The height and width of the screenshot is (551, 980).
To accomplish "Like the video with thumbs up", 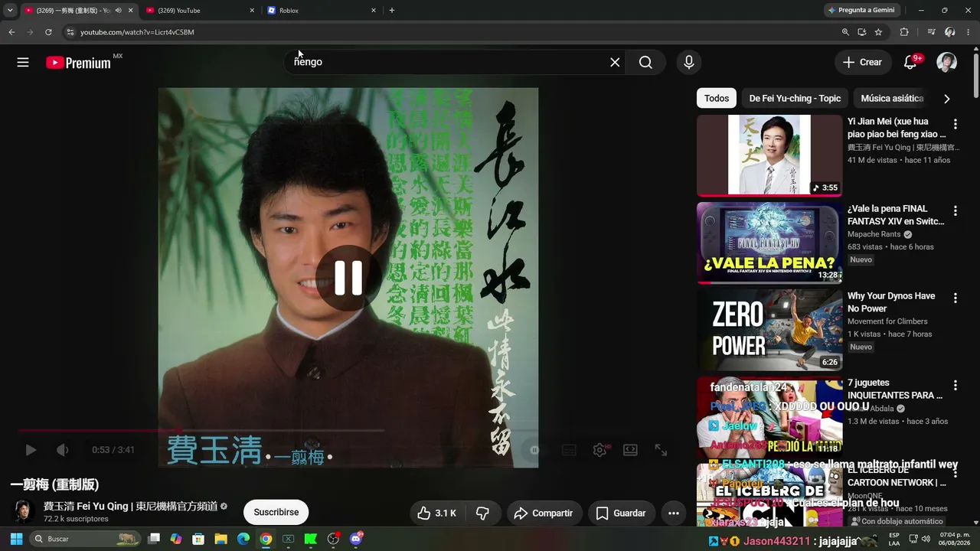I will 436,514.
